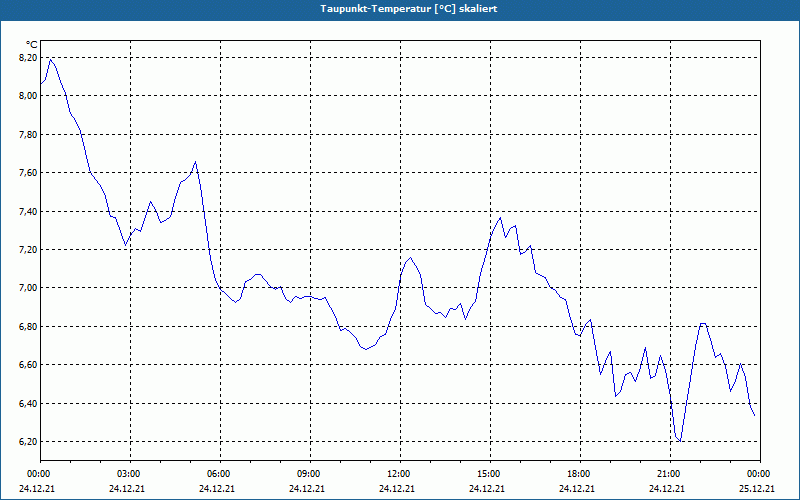Select the °C unit label on the y-axis
This screenshot has height=500, width=800.
point(32,45)
